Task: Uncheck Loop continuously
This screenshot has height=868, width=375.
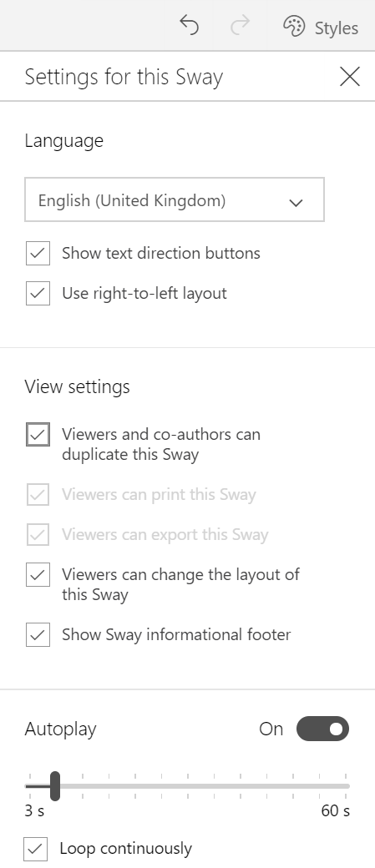Action: coord(36,849)
